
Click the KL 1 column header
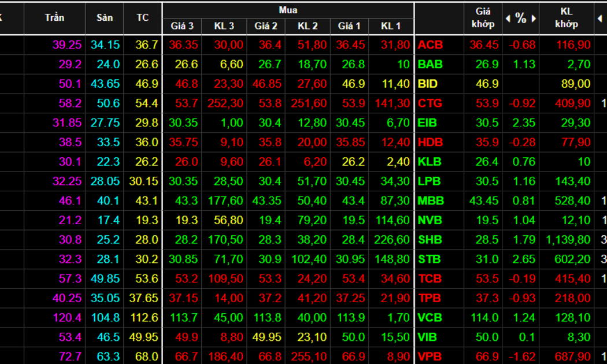pyautogui.click(x=391, y=26)
